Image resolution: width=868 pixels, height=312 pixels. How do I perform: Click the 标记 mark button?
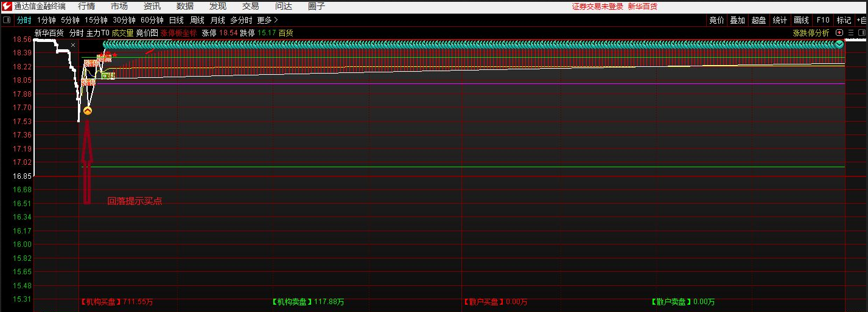[844, 20]
